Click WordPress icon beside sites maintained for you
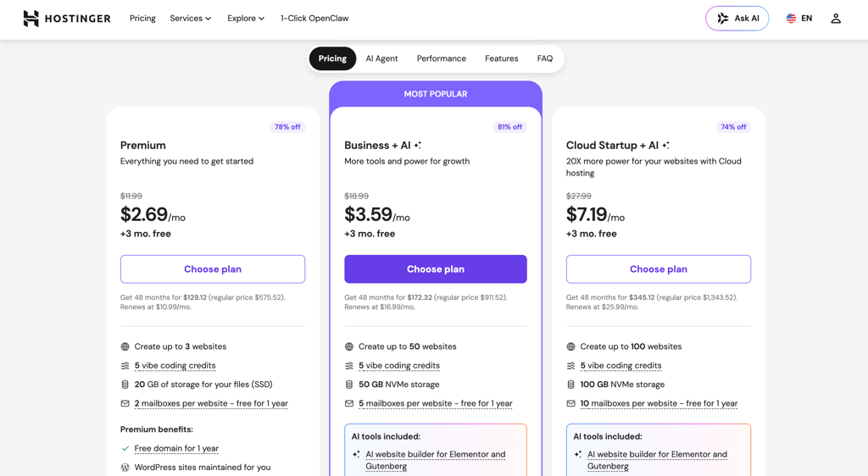Screen dimensions: 868x476 click(125, 468)
